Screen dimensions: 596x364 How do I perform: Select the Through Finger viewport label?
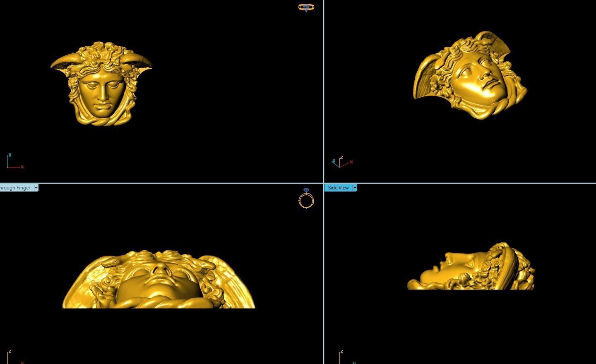pos(16,188)
